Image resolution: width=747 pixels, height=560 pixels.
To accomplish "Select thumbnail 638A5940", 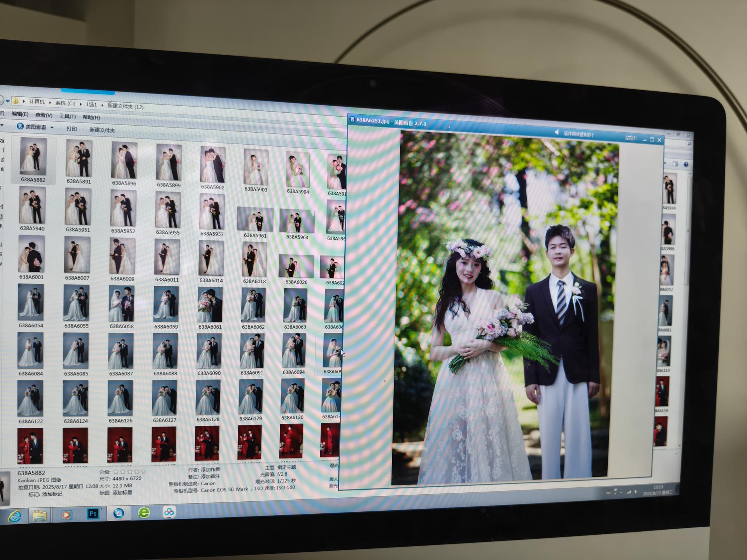I will [x=32, y=205].
